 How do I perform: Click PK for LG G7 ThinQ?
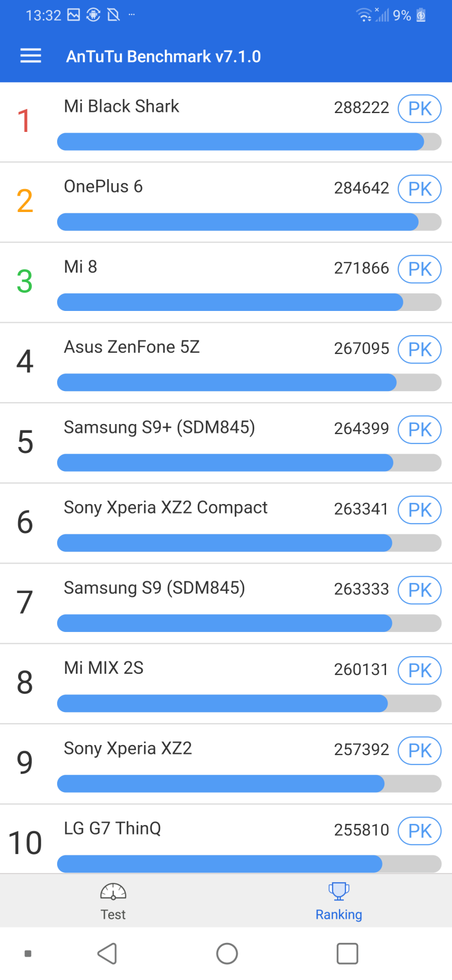click(420, 831)
